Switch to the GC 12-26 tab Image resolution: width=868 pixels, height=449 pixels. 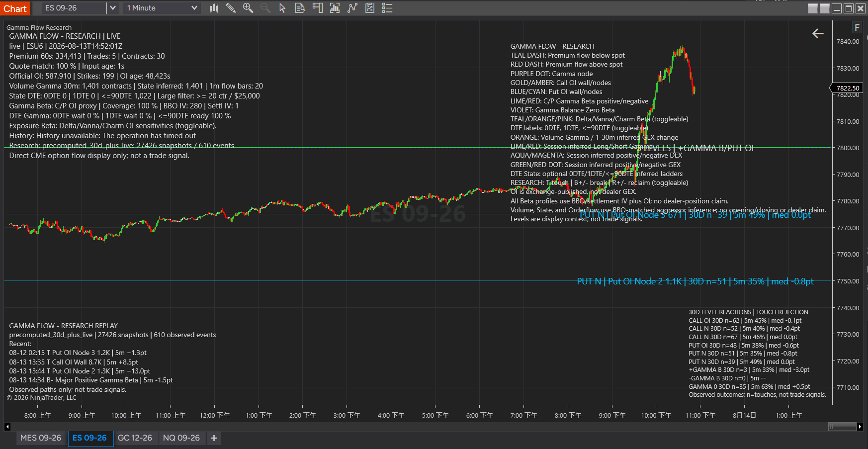coord(135,438)
